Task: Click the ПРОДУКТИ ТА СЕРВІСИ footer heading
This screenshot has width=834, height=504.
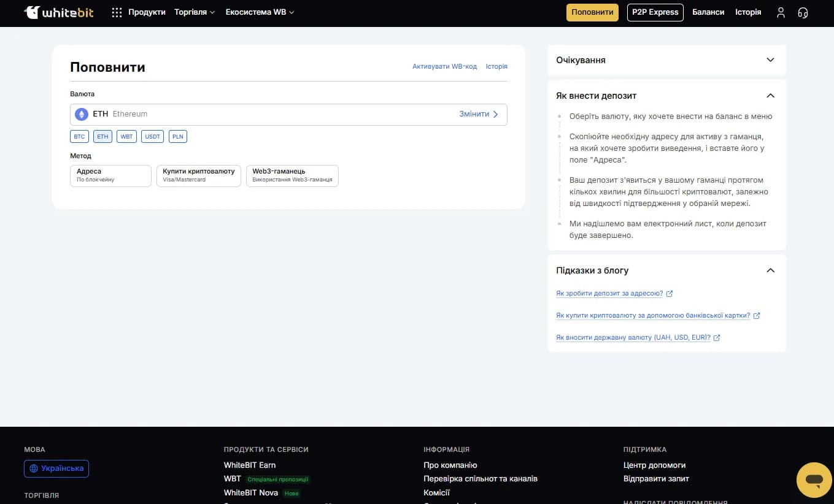Action: 266,449
